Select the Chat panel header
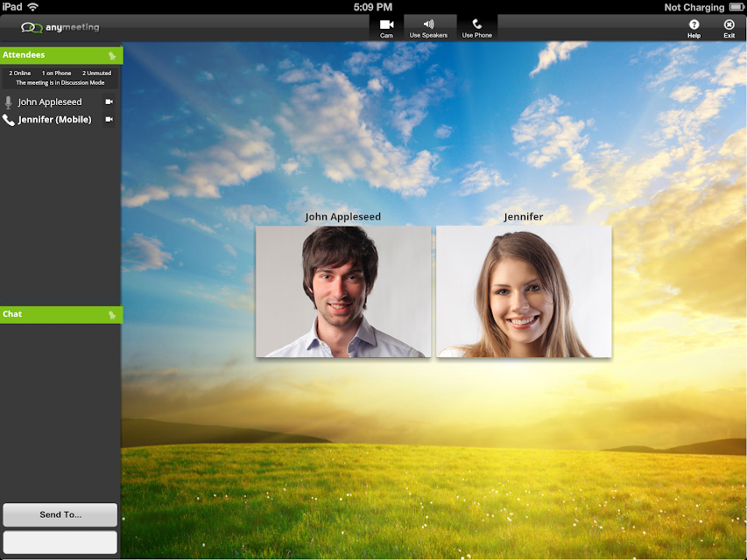 point(61,315)
